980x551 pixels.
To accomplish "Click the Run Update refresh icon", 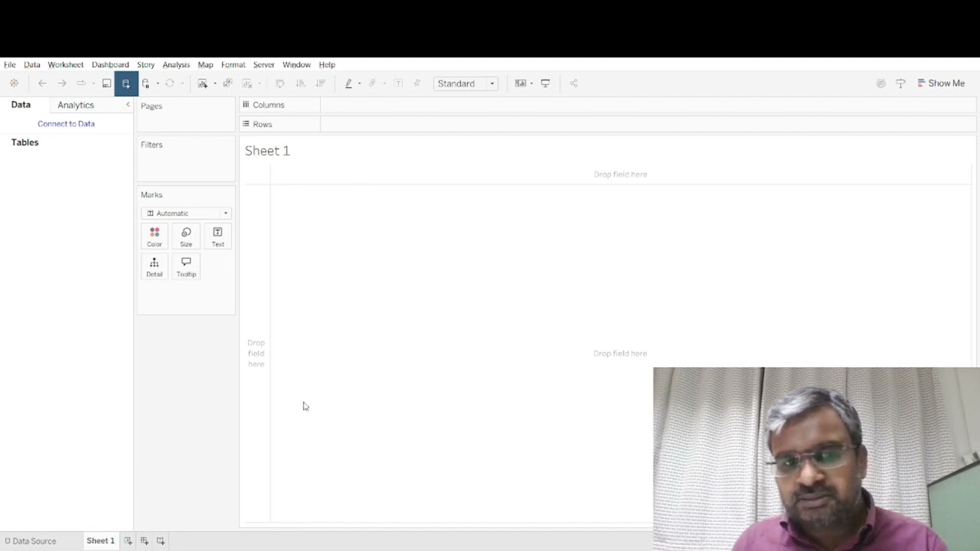I will coord(169,83).
